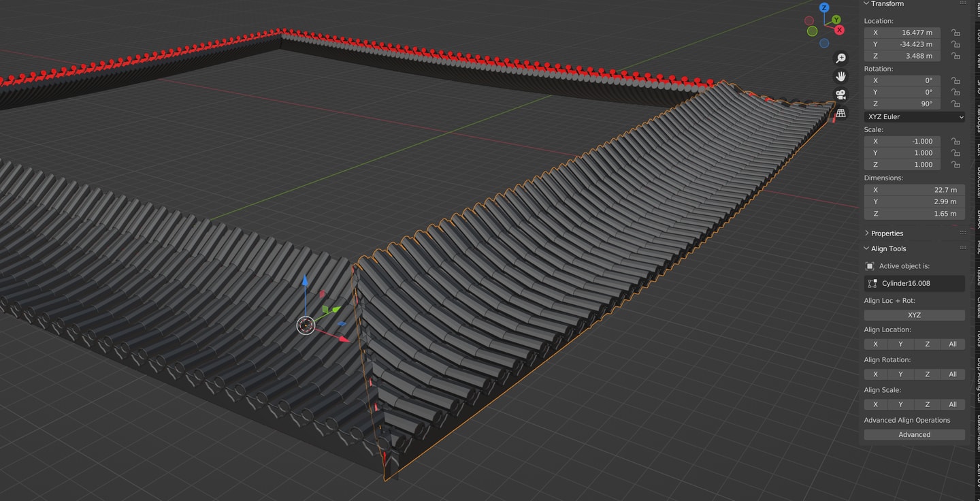Click Align Location Y button
The width and height of the screenshot is (980, 501).
(x=901, y=344)
